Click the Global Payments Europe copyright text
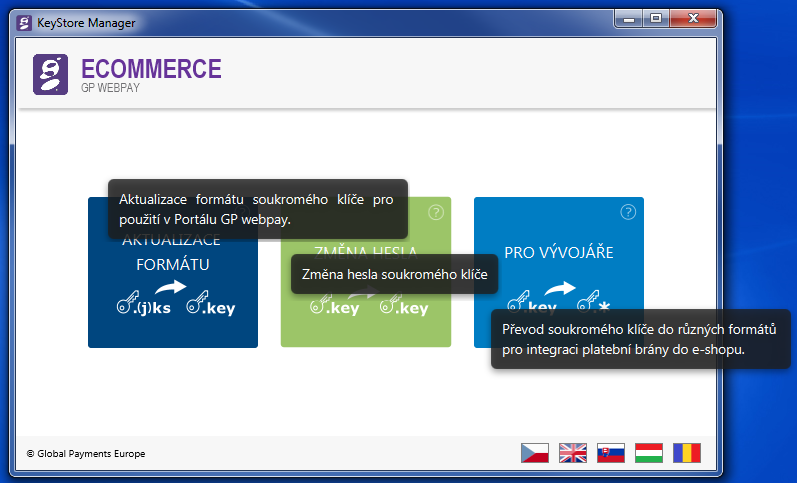The width and height of the screenshot is (797, 483). click(x=86, y=454)
